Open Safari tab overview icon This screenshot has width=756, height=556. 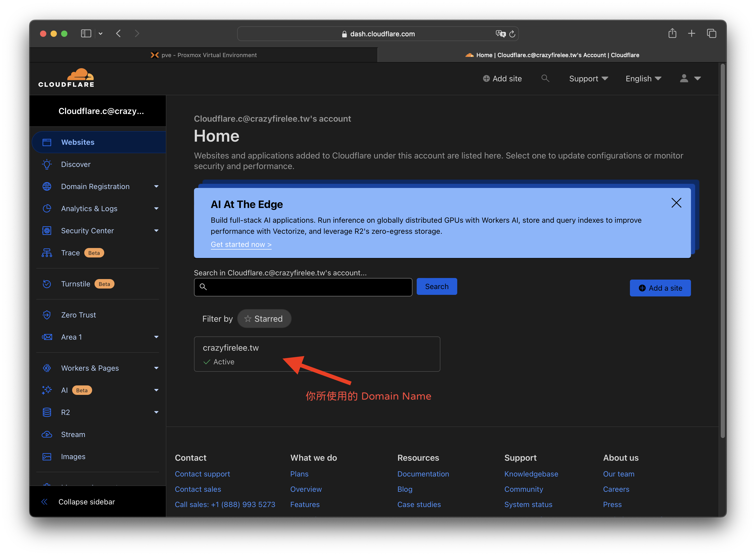click(x=711, y=33)
